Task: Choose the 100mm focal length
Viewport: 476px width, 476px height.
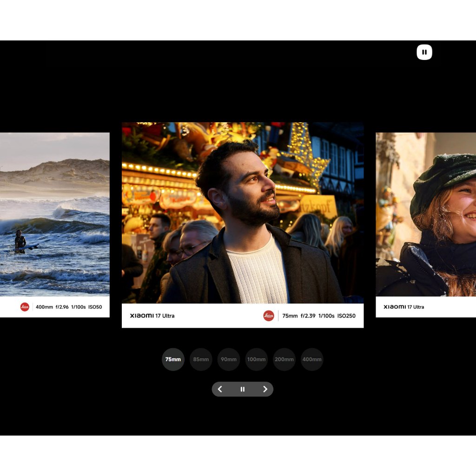Action: 256,359
